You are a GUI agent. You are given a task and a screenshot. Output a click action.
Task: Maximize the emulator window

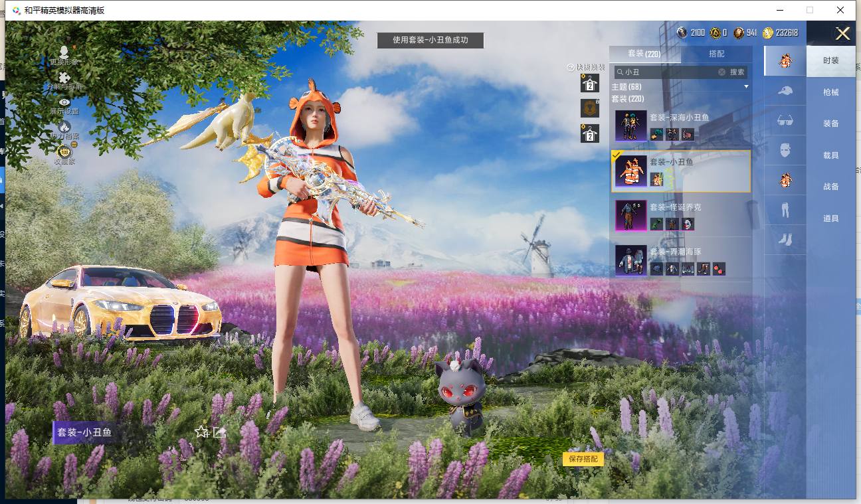(810, 10)
